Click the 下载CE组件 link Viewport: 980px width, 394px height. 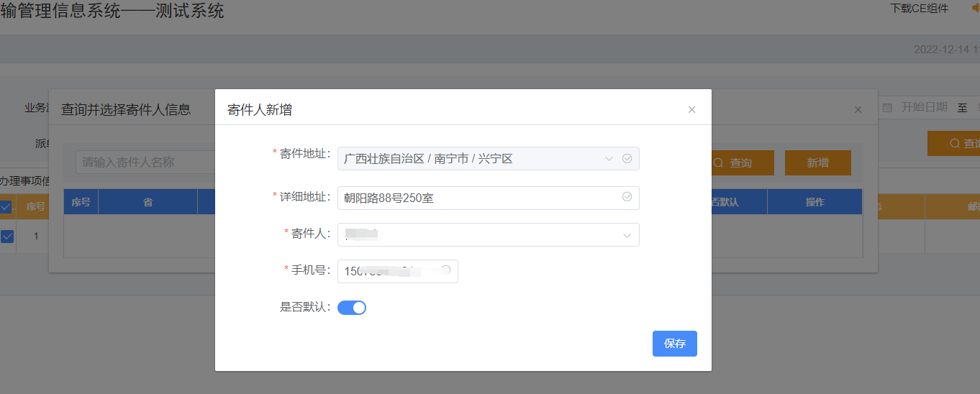(x=919, y=9)
